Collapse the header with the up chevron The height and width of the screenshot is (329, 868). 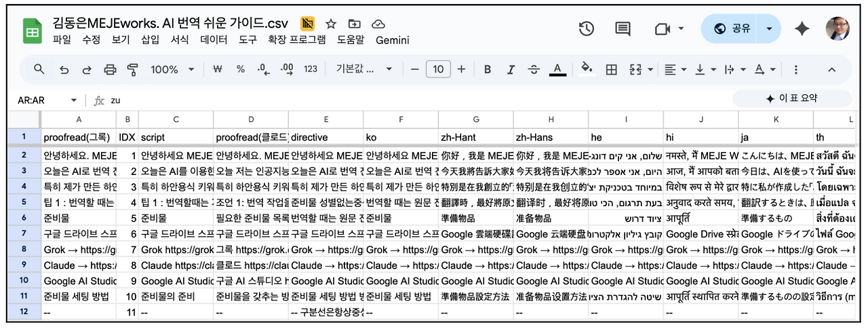(x=832, y=69)
